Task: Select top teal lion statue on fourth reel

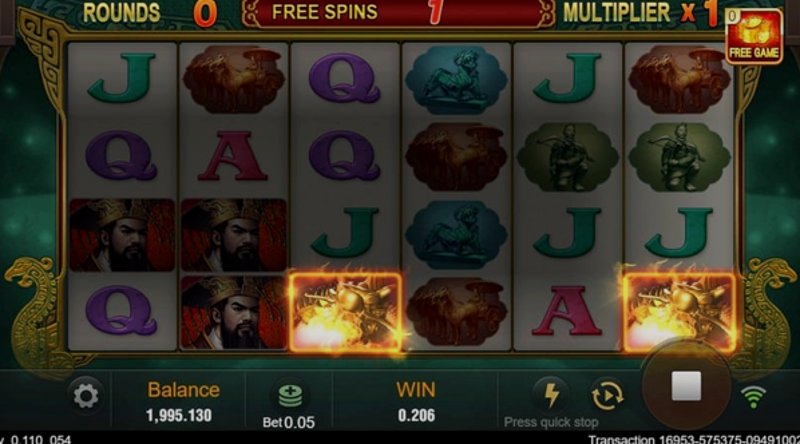Action: tap(456, 80)
